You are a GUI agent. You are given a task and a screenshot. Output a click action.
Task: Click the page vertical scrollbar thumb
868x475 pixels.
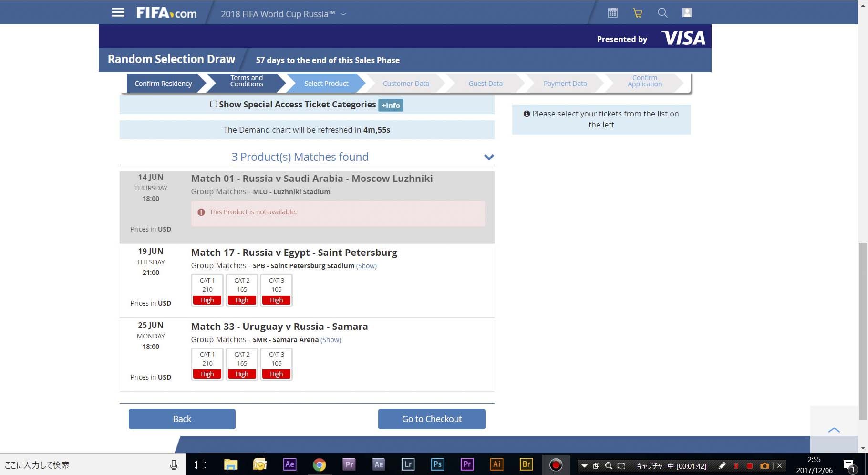pyautogui.click(x=863, y=332)
